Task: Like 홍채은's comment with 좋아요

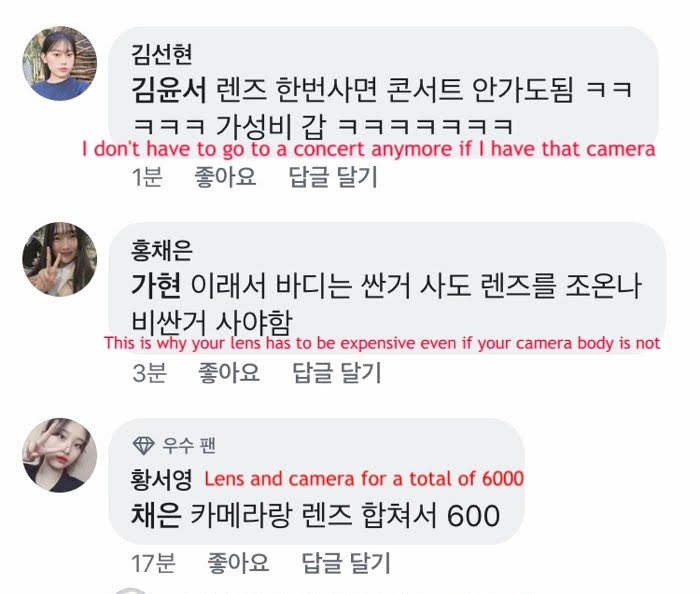Action: pyautogui.click(x=229, y=372)
